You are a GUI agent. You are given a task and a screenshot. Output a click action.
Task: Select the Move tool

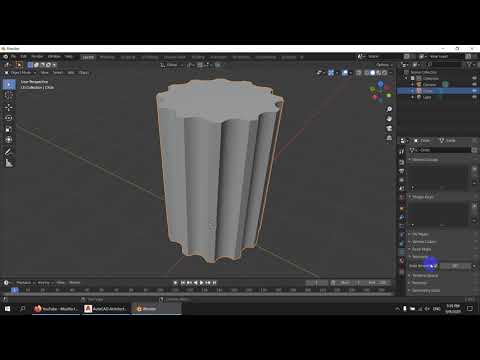point(9,107)
